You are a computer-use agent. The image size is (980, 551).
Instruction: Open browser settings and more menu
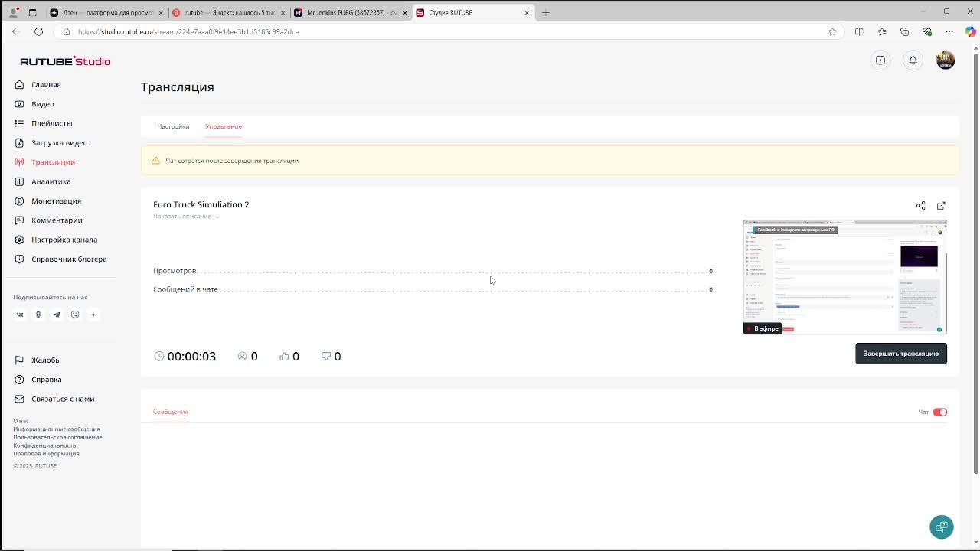pos(949,31)
